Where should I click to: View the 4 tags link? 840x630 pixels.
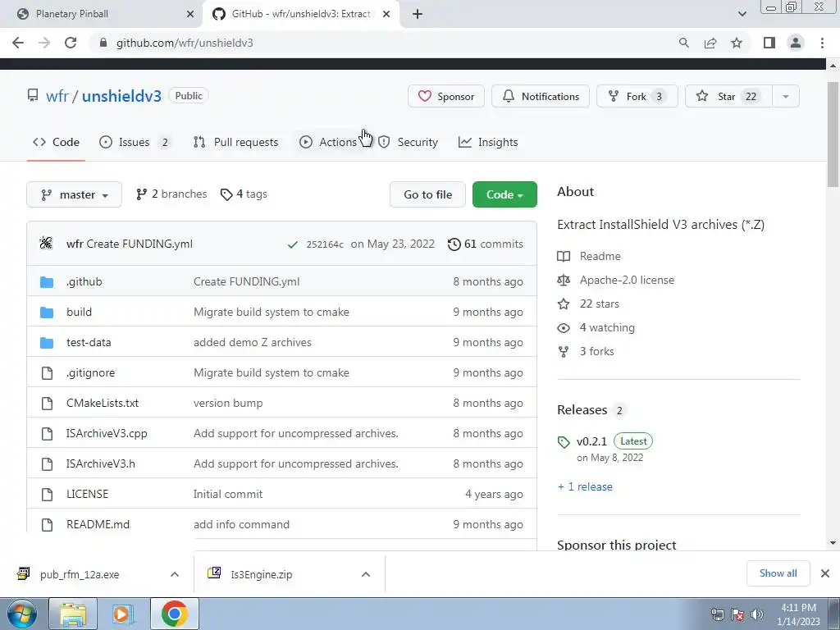244,194
